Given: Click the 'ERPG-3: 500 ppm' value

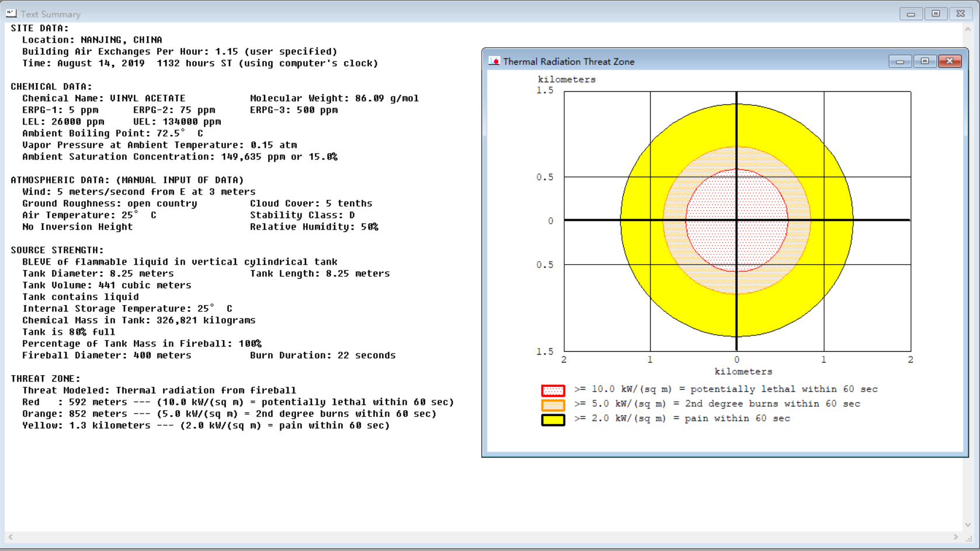Looking at the screenshot, I should 294,110.
